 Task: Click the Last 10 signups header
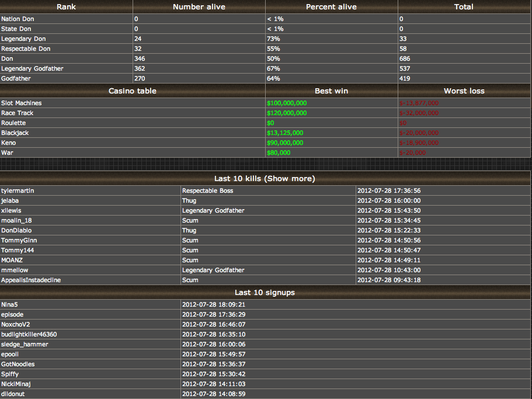pyautogui.click(x=265, y=293)
